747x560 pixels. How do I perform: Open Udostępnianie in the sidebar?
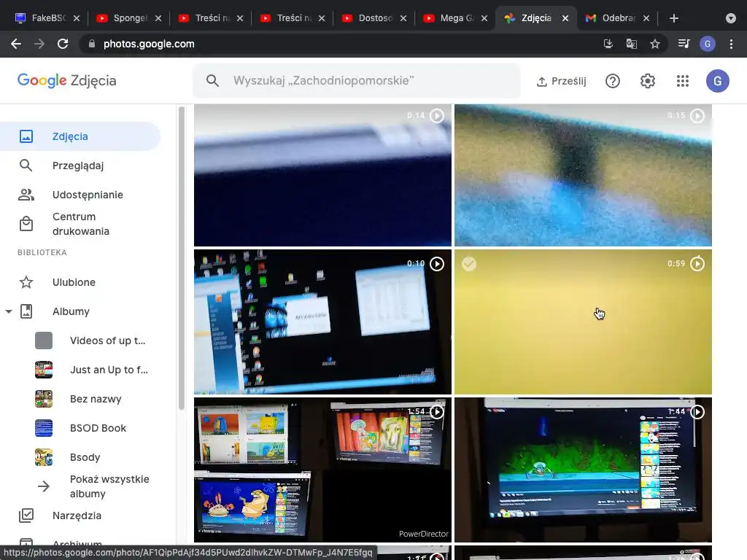(x=80, y=195)
